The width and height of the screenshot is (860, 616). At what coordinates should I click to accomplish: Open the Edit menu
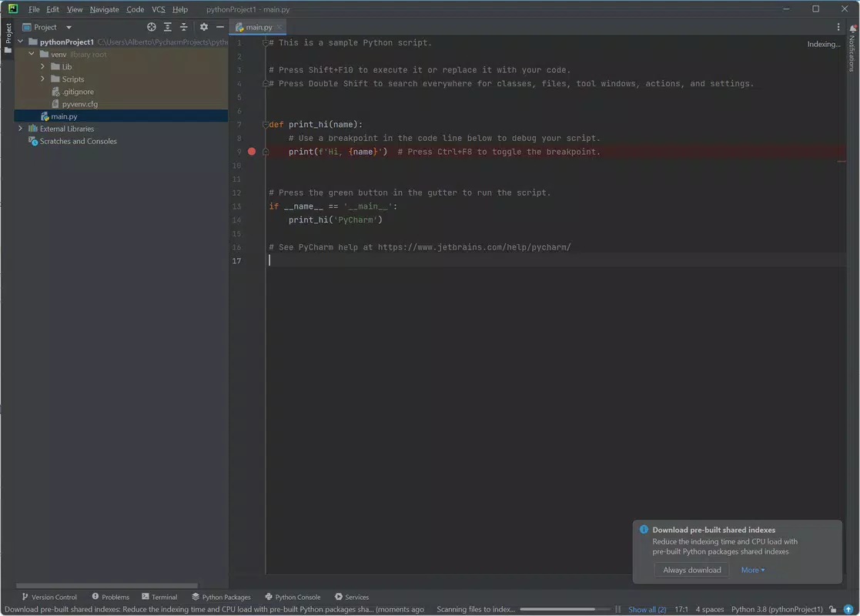[x=52, y=9]
